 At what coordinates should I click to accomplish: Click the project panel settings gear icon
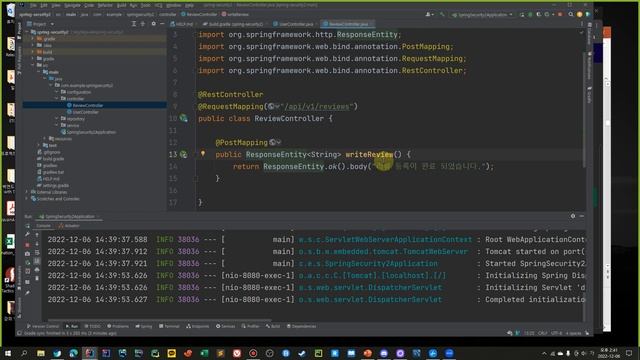pos(153,24)
